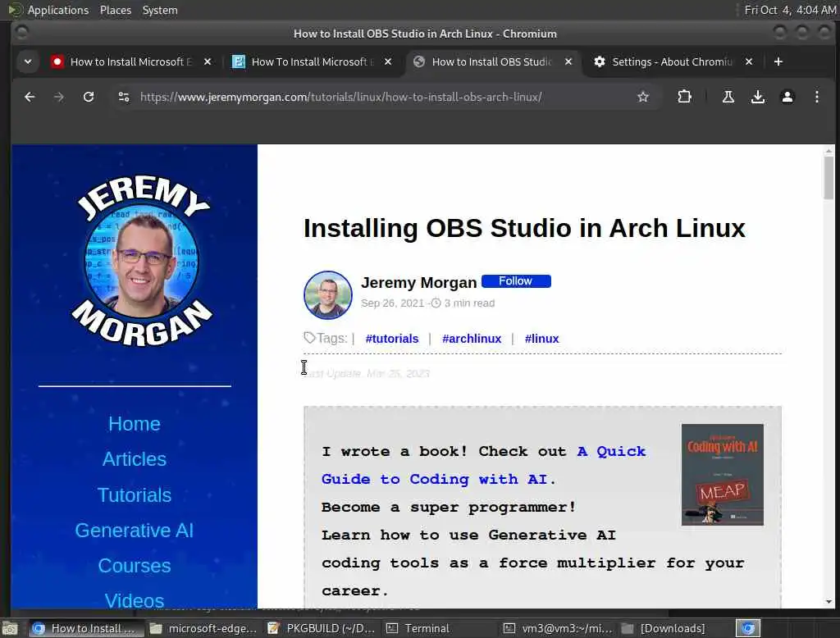This screenshot has height=638, width=840.
Task: Open Videos in sidebar
Action: click(135, 600)
